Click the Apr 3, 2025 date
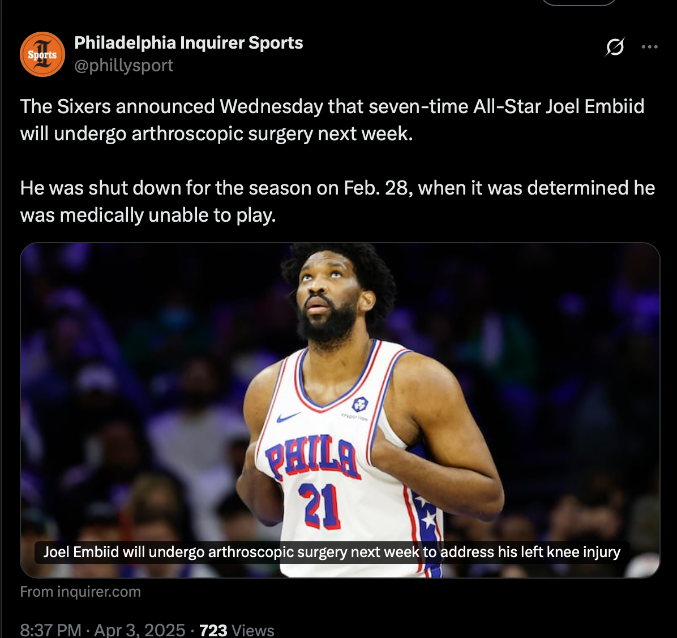 coord(139,630)
